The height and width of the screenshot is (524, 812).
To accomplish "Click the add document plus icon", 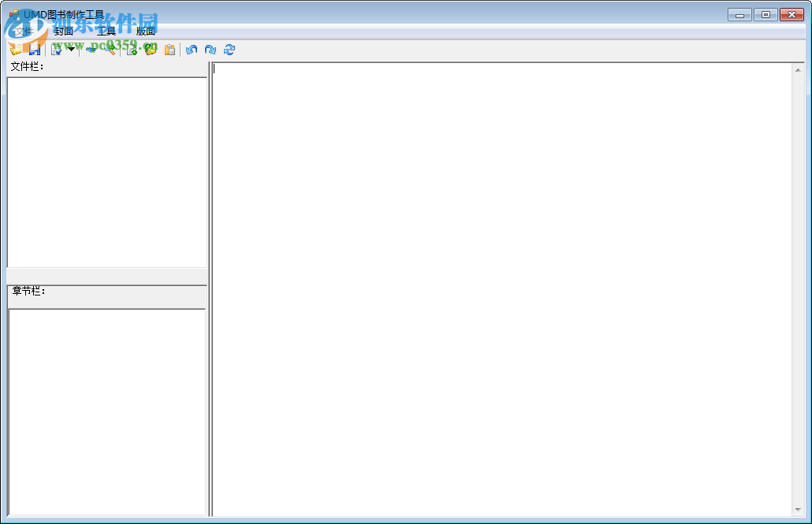I will pyautogui.click(x=132, y=49).
